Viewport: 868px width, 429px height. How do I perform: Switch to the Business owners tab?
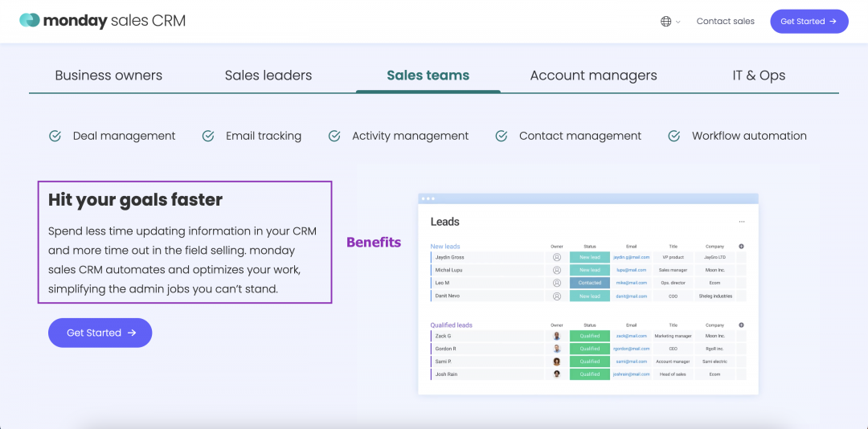(x=108, y=76)
